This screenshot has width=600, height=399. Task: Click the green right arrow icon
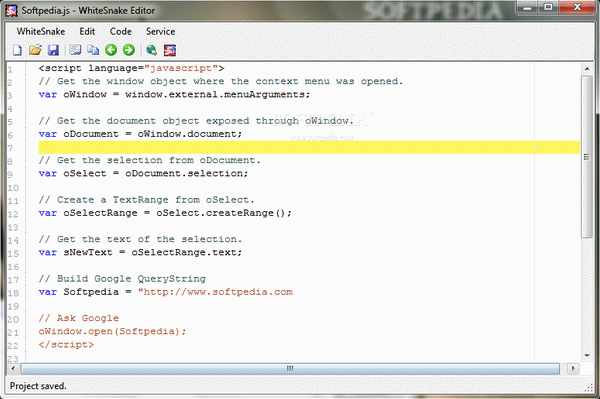[129, 50]
